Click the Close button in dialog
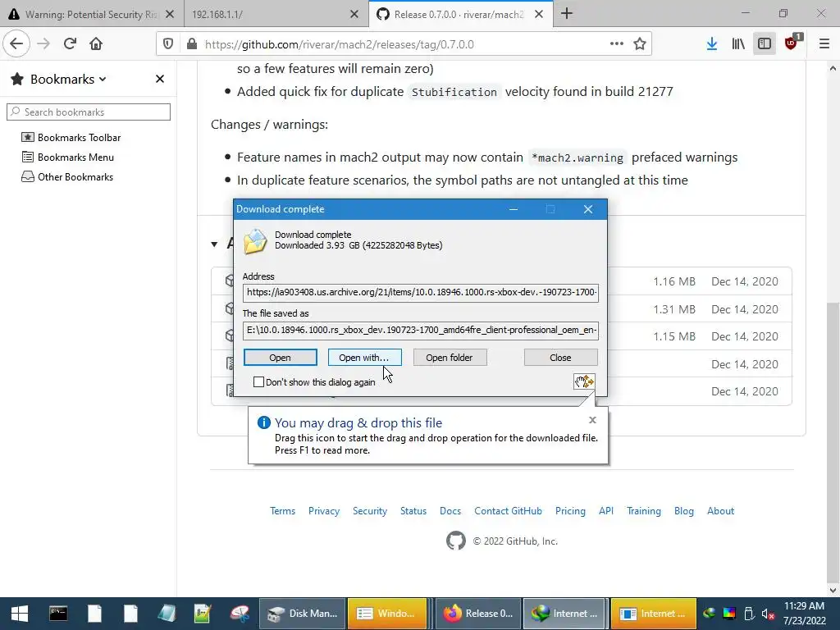The width and height of the screenshot is (840, 630). (560, 358)
